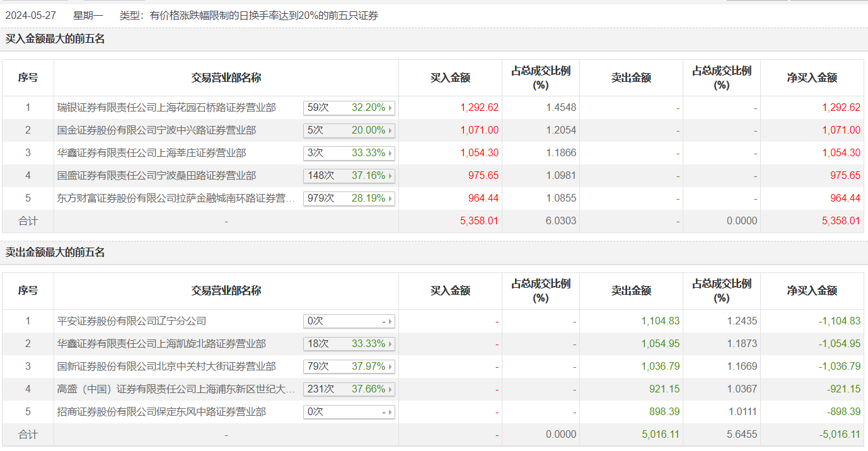Open 华鑫证券有限责任公司上海凯旋北路证券营业部 link
This screenshot has height=451, width=868.
[x=161, y=344]
